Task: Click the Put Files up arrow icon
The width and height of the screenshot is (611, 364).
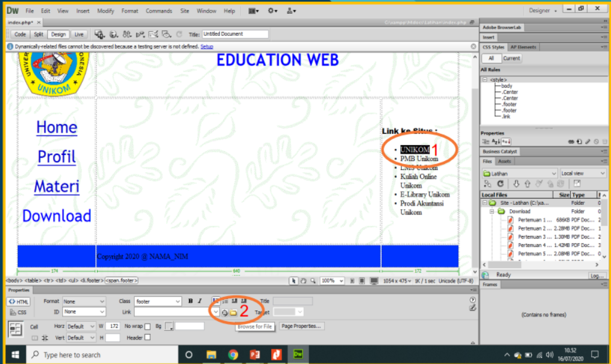Action: coord(528,184)
